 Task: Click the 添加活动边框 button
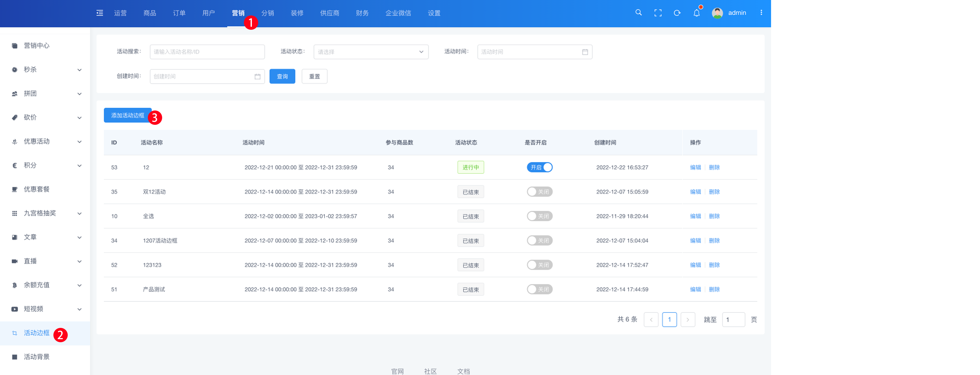(127, 115)
